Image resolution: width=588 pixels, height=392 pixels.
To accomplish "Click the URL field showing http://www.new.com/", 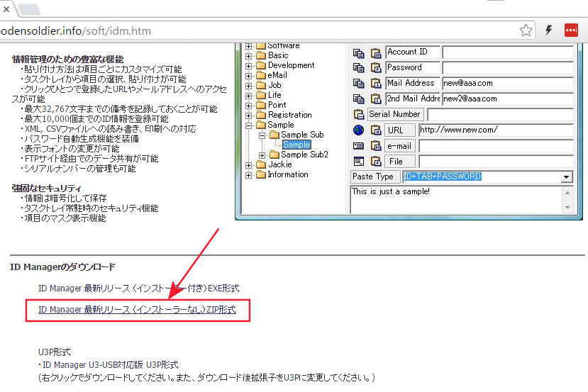I will coord(496,130).
